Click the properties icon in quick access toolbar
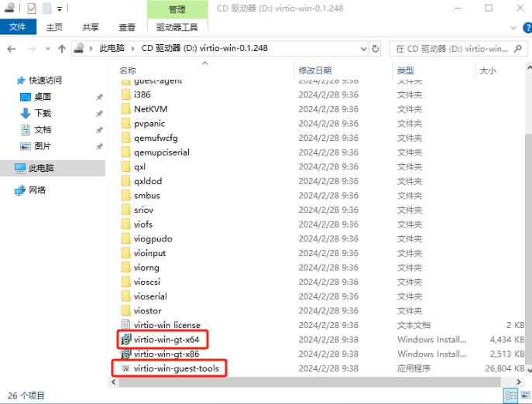This screenshot has height=404, width=532. coord(32,9)
